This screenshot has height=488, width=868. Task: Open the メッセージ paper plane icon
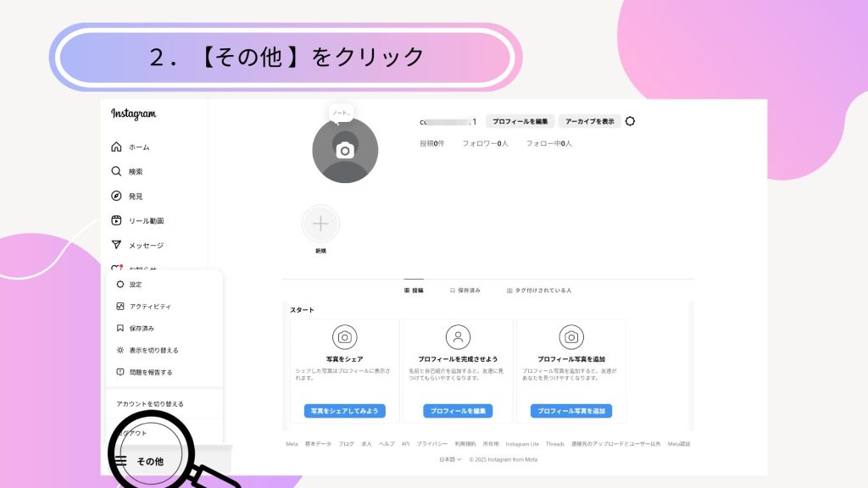(x=116, y=245)
